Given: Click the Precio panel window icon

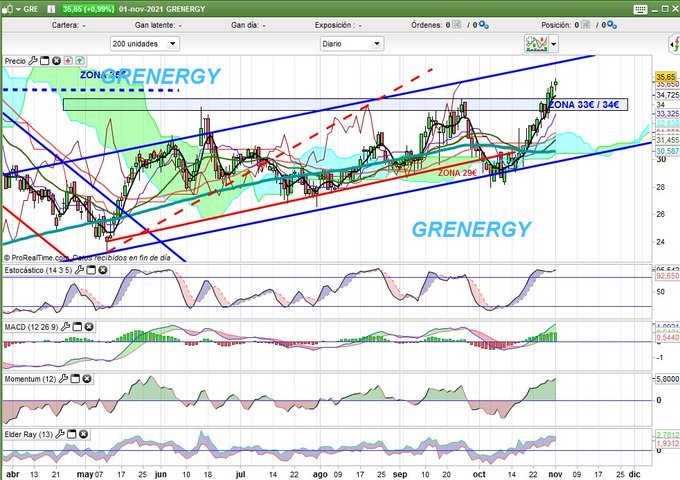Looking at the screenshot, I should pyautogui.click(x=45, y=61).
